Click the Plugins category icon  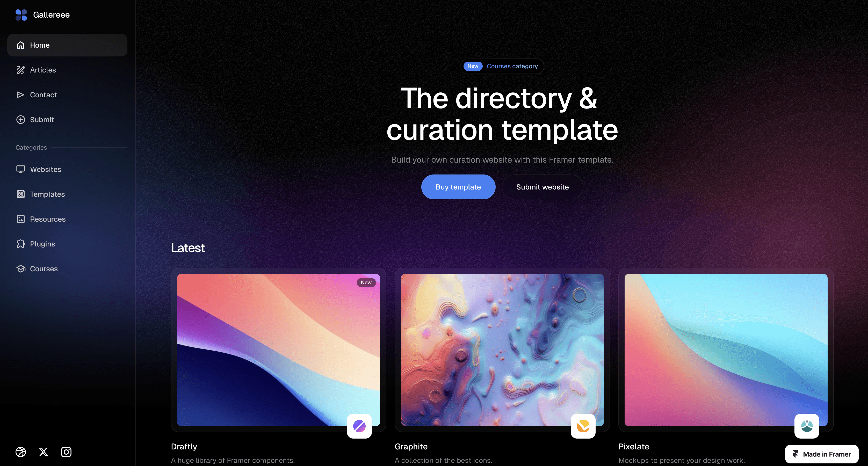(x=21, y=244)
